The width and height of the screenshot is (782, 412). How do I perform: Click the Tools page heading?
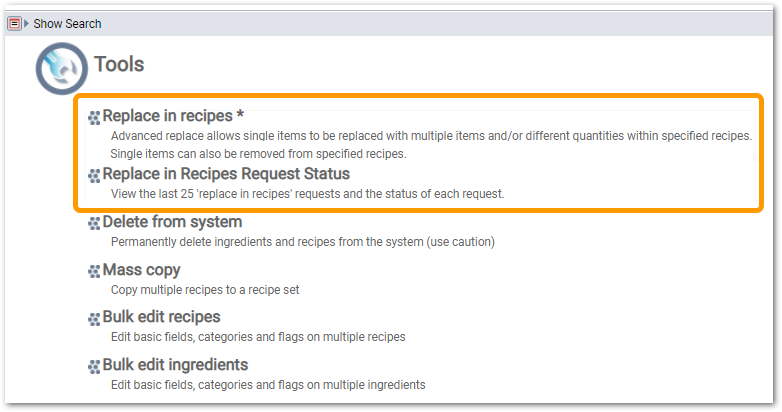pos(119,64)
